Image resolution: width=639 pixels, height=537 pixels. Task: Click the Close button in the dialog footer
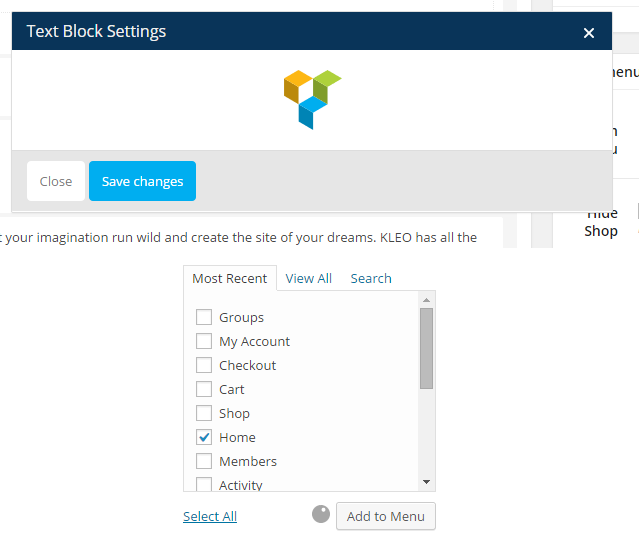56,181
